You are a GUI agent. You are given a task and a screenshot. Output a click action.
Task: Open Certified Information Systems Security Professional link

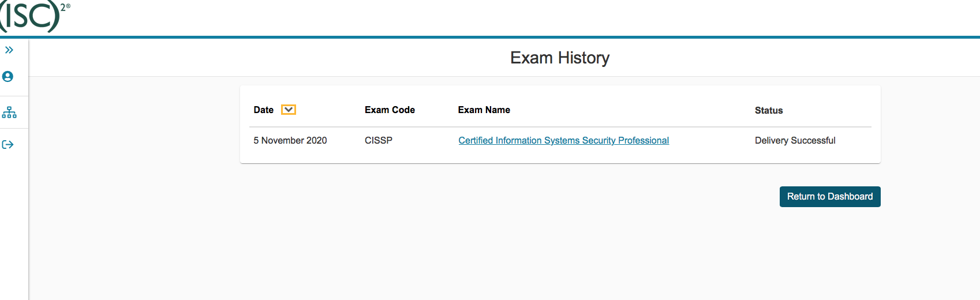(563, 140)
